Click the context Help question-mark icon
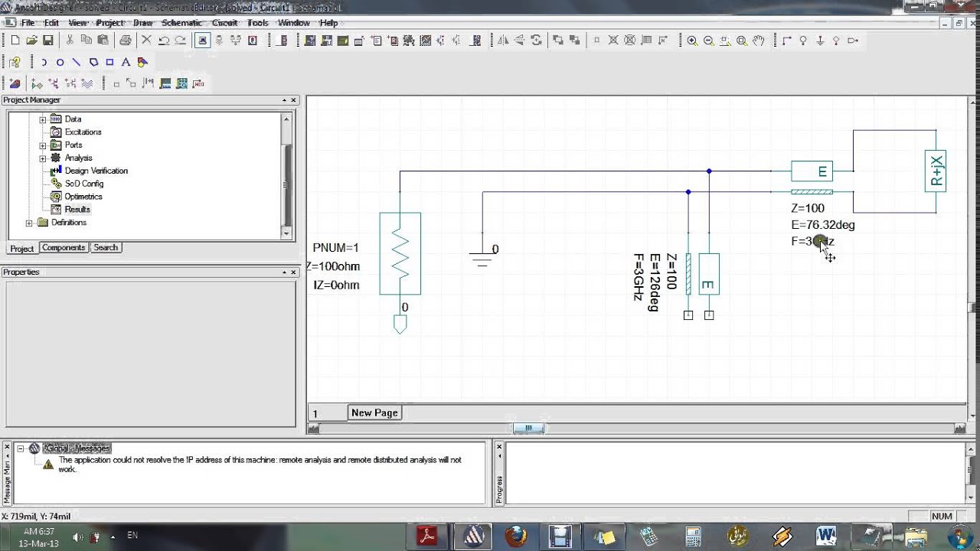The height and width of the screenshot is (551, 980). click(15, 62)
